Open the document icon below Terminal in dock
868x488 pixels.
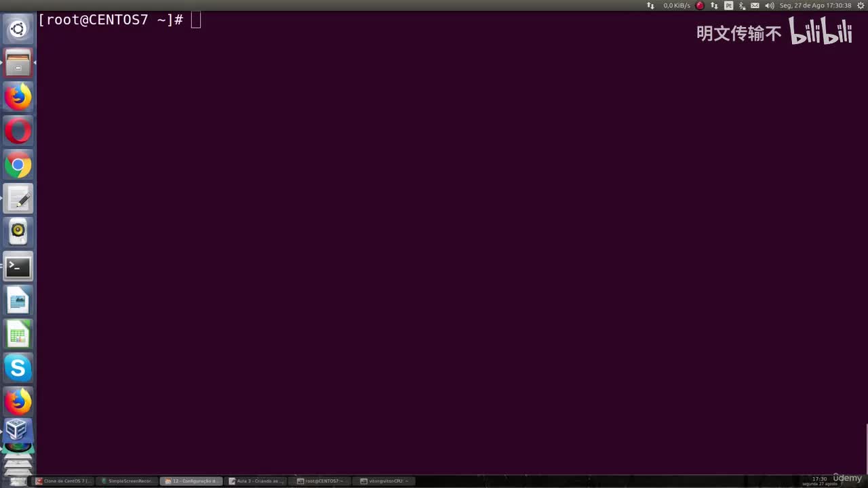pyautogui.click(x=18, y=300)
